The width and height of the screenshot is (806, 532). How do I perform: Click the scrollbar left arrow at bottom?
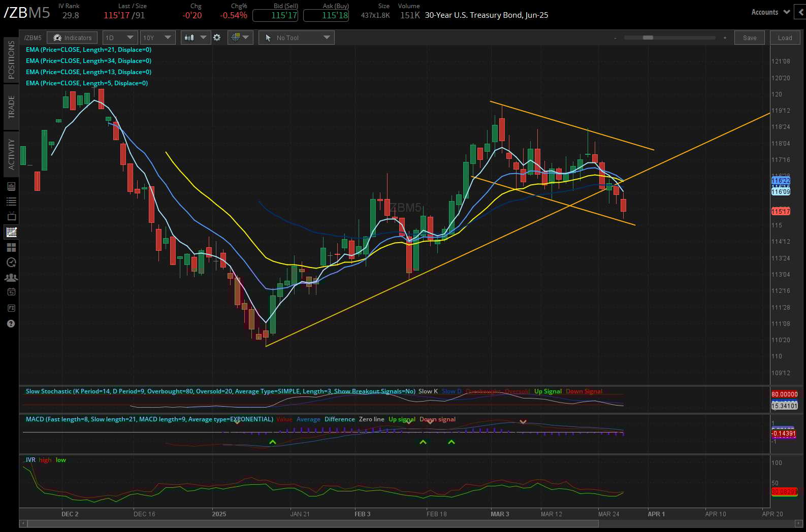coord(23,523)
